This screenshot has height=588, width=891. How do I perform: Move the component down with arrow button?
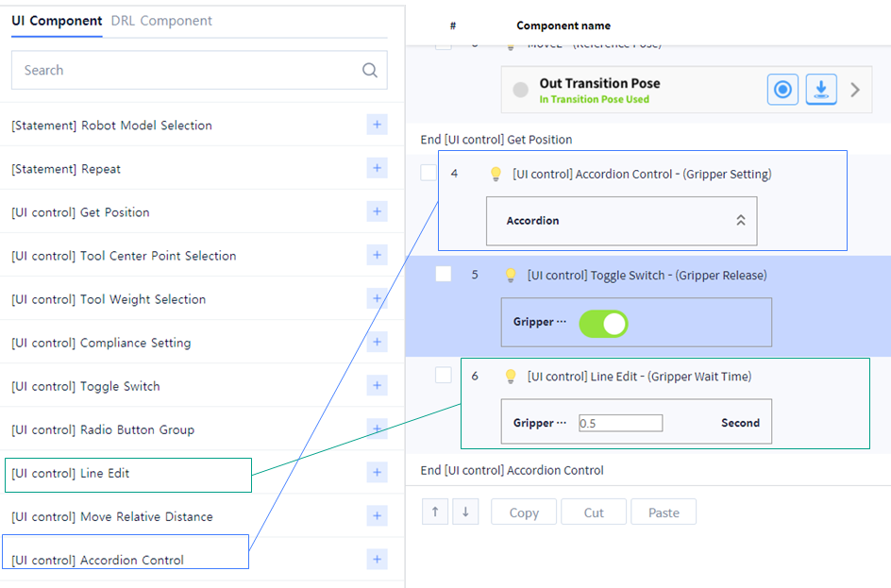(464, 512)
